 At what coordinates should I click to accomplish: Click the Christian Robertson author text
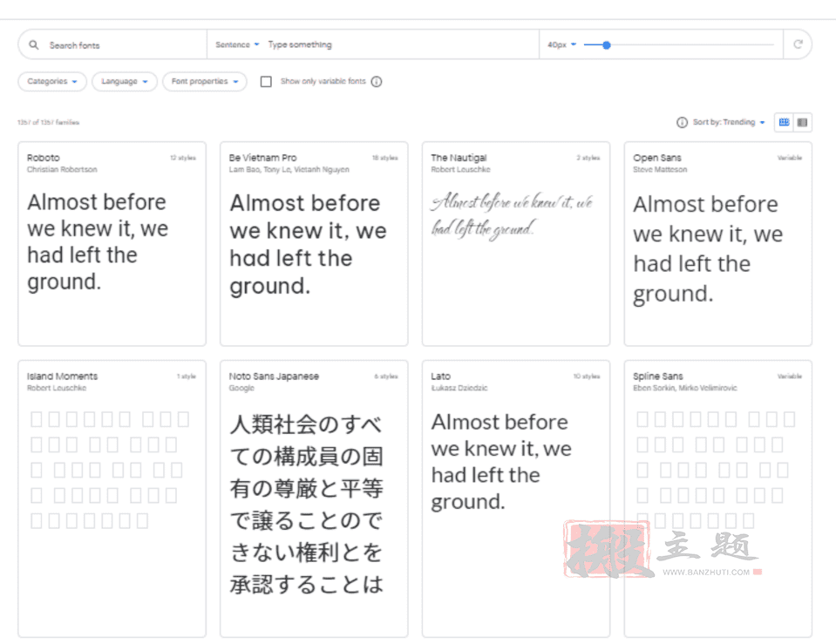pyautogui.click(x=62, y=170)
